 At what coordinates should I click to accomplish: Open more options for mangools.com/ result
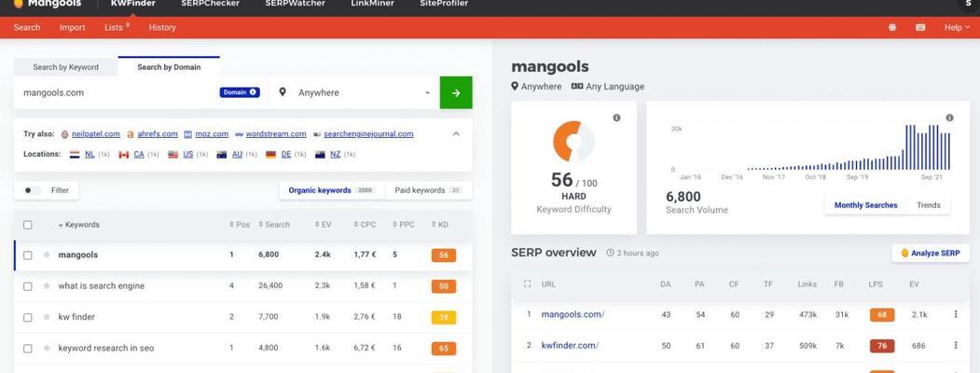tap(956, 314)
